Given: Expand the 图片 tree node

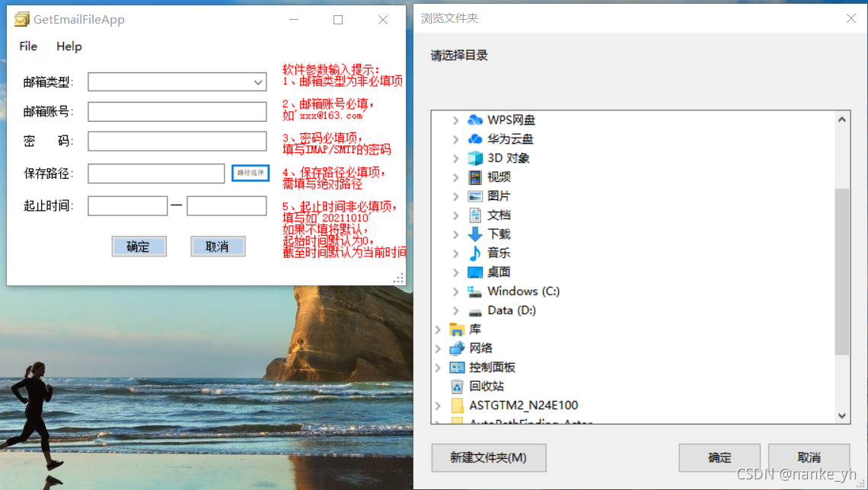Looking at the screenshot, I should click(x=455, y=196).
